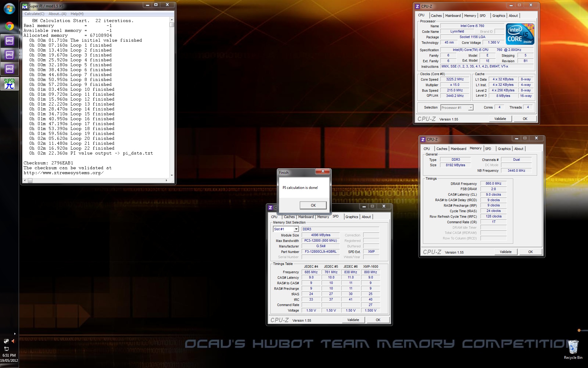Open Graphics tab in the SPD CPU-Z window

352,217
